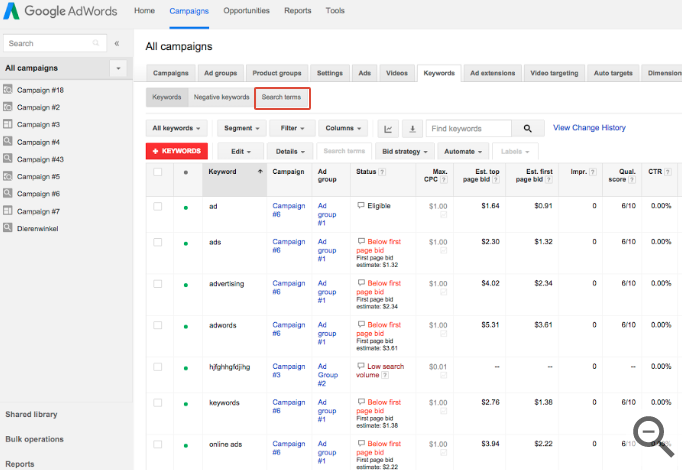Open Shared library in sidebar

(31, 414)
